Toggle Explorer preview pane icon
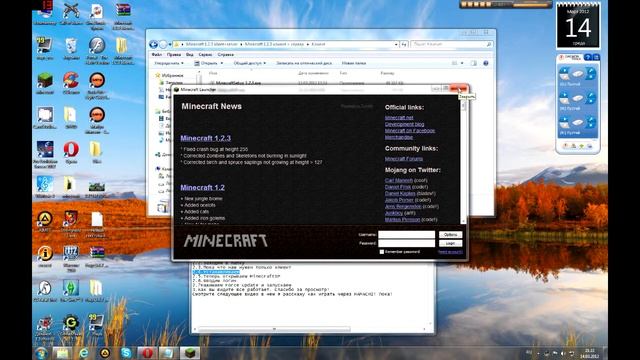 point(473,63)
